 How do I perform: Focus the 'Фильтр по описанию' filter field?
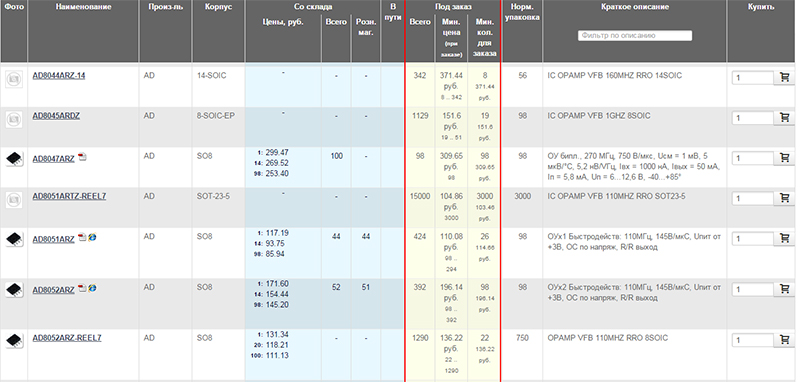[635, 36]
